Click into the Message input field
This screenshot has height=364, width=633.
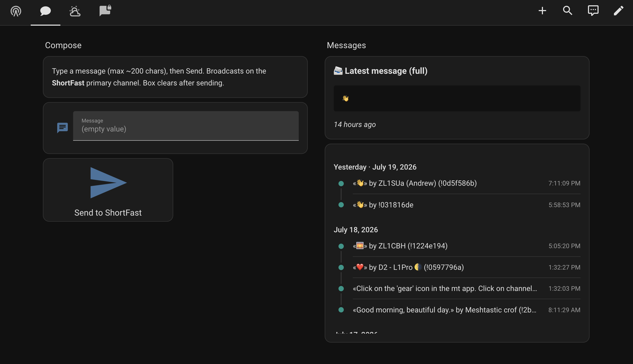[186, 126]
